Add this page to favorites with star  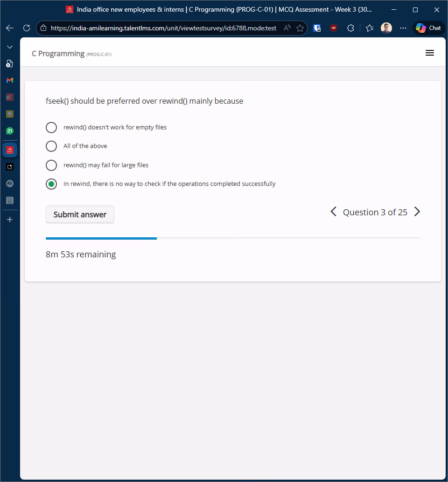click(300, 28)
